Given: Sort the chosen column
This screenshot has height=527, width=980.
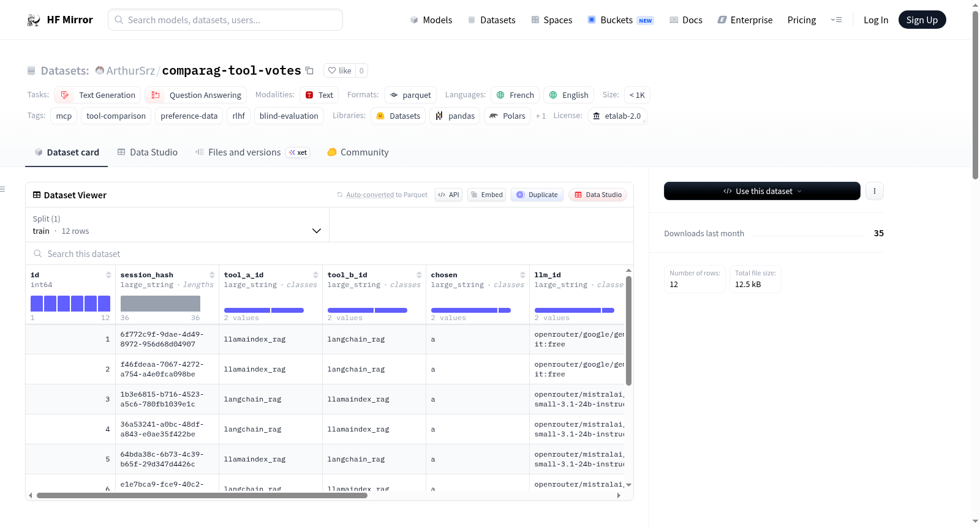Looking at the screenshot, I should click(522, 275).
